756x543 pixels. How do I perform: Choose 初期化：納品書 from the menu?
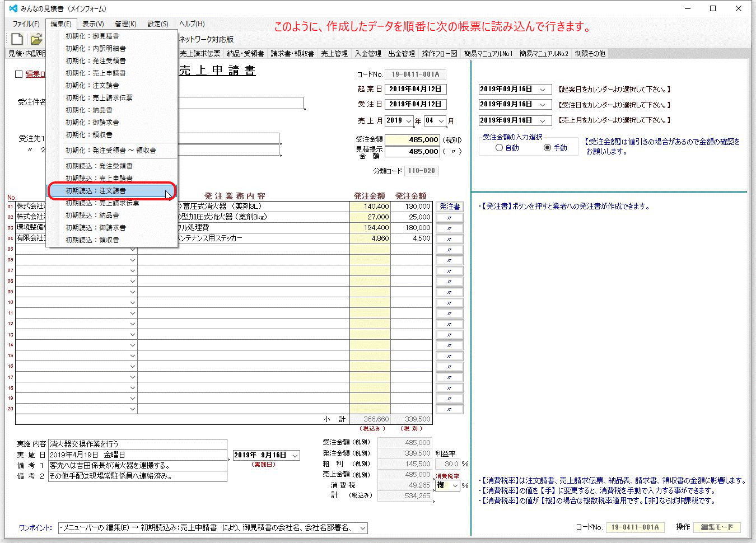pos(112,110)
